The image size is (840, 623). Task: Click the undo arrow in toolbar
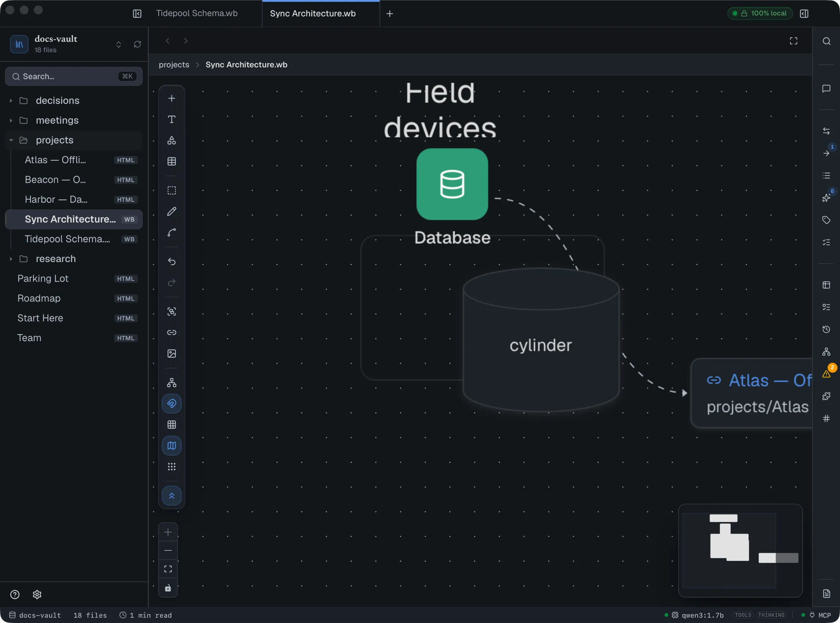click(x=171, y=261)
